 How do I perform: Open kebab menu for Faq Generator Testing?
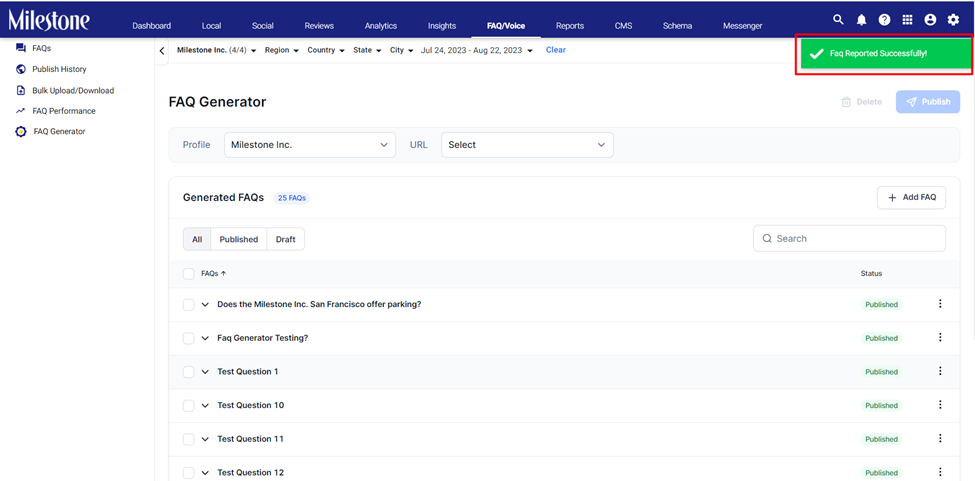point(940,337)
